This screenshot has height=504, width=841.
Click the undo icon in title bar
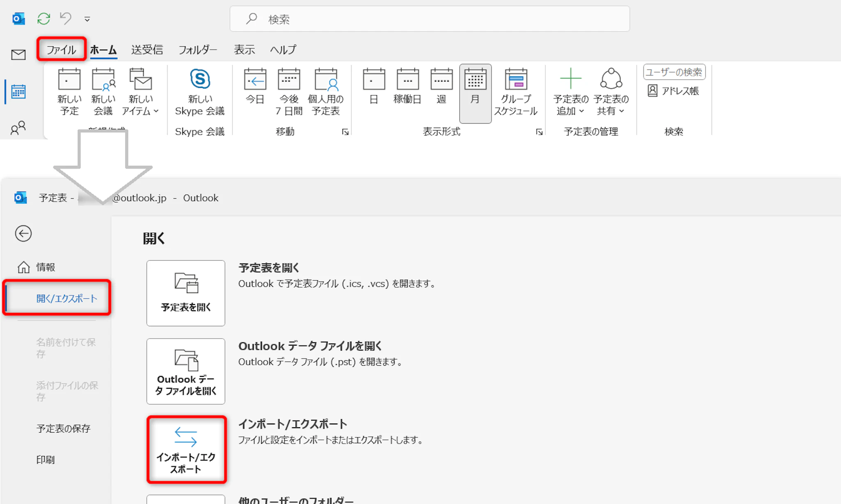[x=66, y=19]
